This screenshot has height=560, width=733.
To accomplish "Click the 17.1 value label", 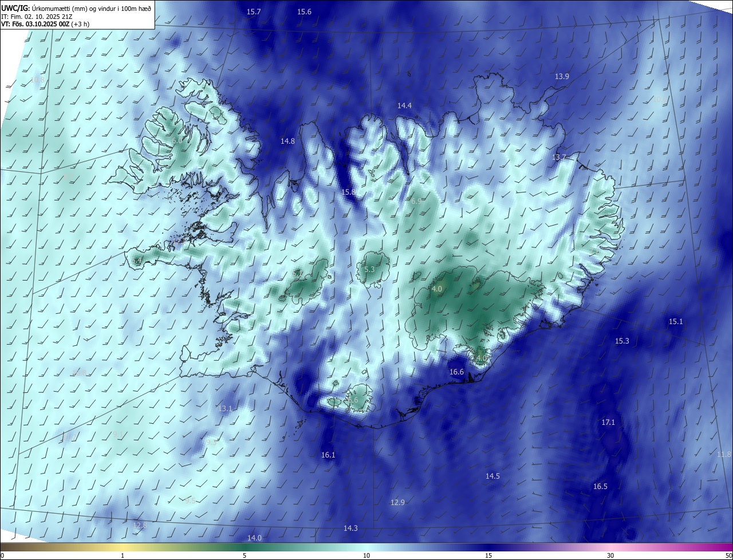I will pyautogui.click(x=608, y=423).
